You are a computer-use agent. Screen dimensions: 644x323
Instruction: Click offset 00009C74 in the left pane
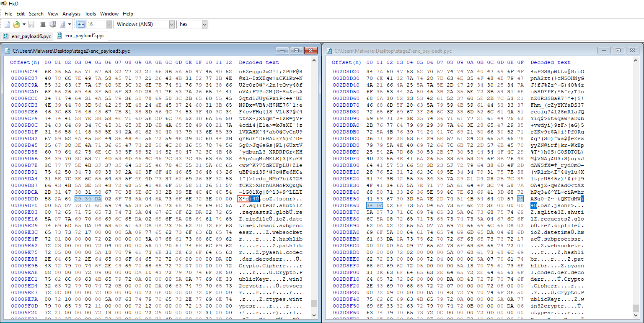tap(25, 72)
